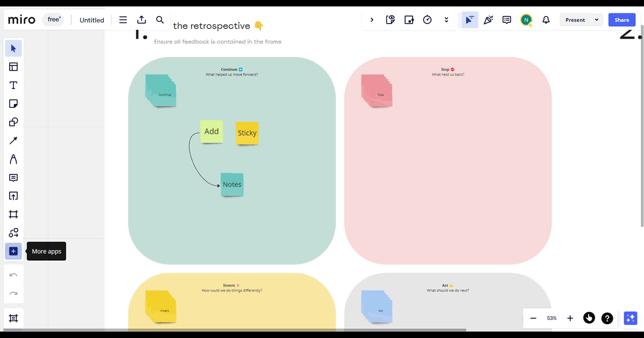Viewport: 644px width, 338px height.
Task: Toggle the hand navigation mode icon
Action: (x=589, y=318)
